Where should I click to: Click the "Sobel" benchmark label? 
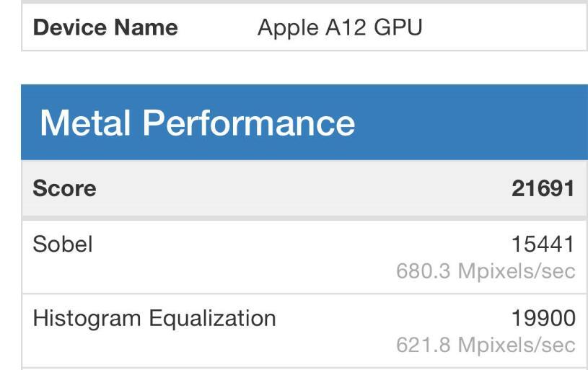pyautogui.click(x=63, y=244)
